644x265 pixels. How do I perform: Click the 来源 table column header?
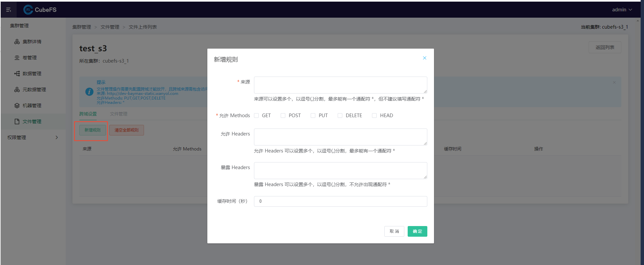click(x=87, y=149)
